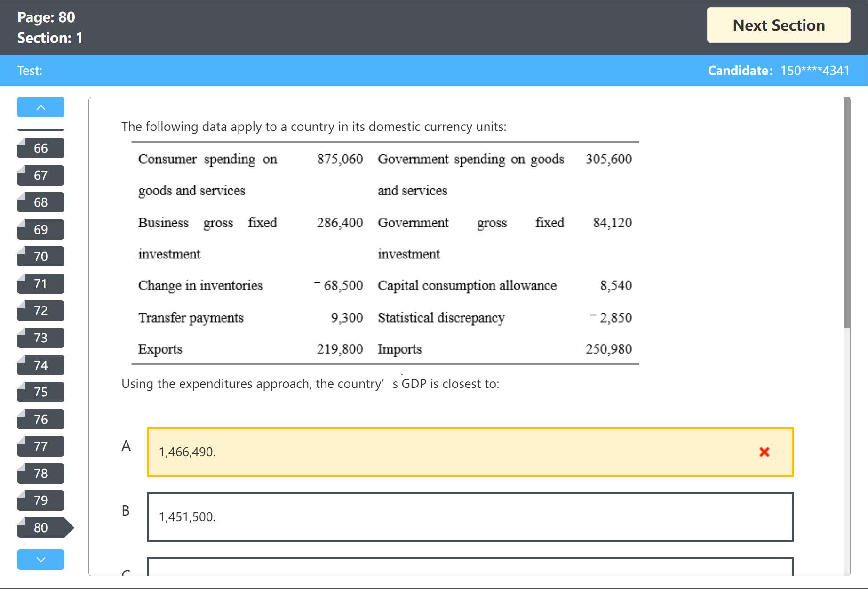Click the Exports value 219,800
868x589 pixels.
[340, 349]
